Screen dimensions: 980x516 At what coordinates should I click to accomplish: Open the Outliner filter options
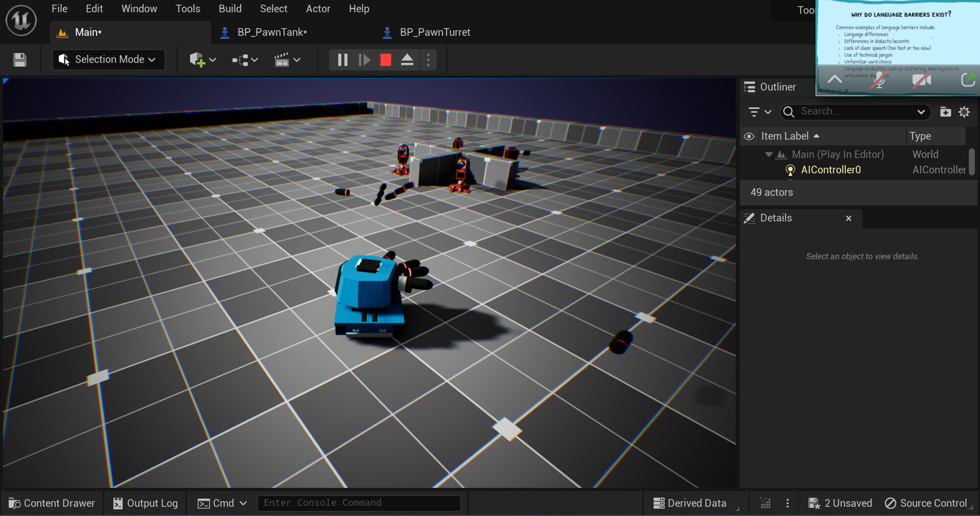(x=758, y=112)
